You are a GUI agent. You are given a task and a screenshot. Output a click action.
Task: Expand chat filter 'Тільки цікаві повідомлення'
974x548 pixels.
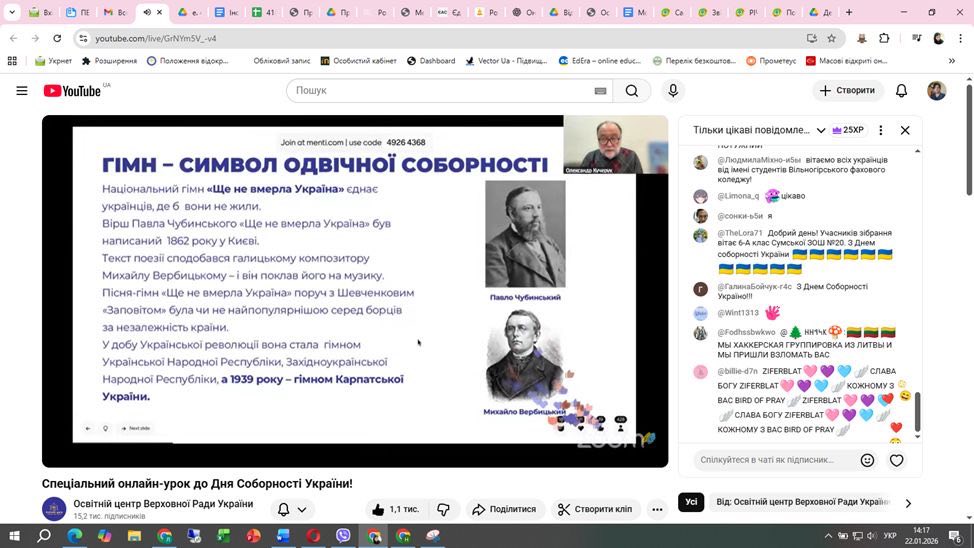pos(759,130)
